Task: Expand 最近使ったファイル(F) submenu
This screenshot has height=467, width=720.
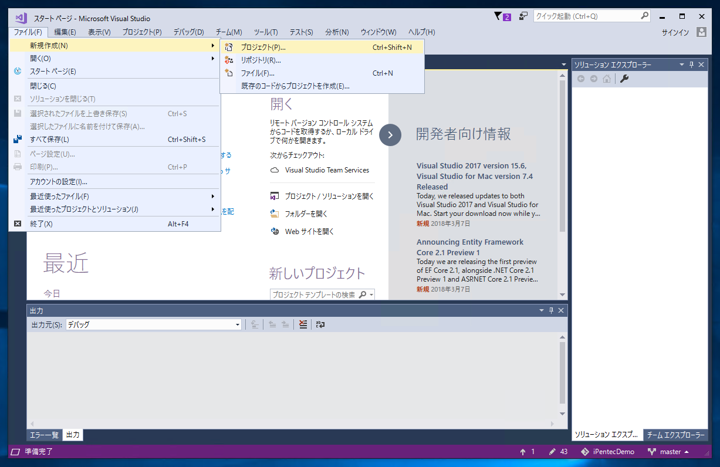Action: tap(114, 197)
